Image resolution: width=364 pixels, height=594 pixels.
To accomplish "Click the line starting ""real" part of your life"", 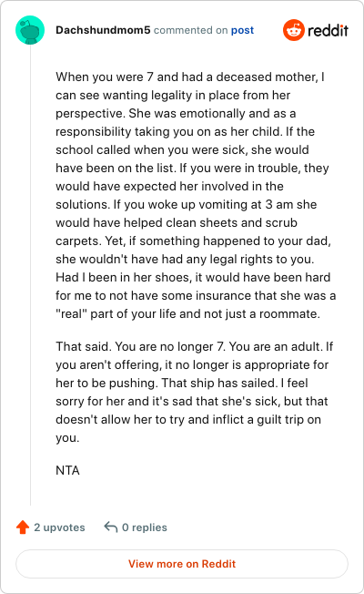I will 187,313.
